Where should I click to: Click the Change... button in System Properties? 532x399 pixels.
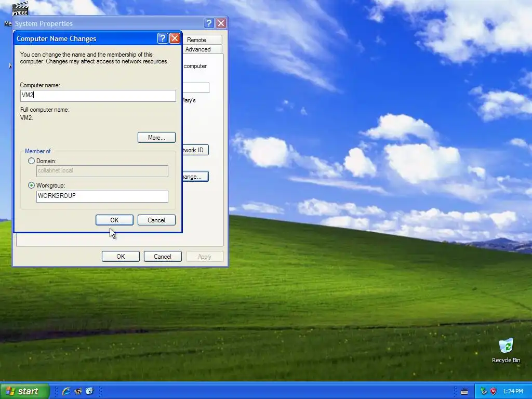195,177
